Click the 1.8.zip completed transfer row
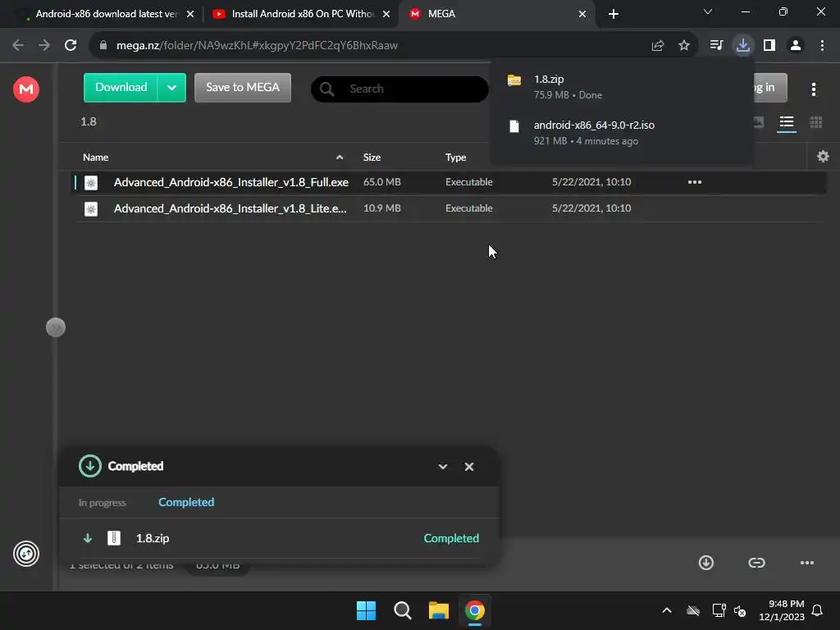Screen dimensions: 840x630 coord(279,538)
